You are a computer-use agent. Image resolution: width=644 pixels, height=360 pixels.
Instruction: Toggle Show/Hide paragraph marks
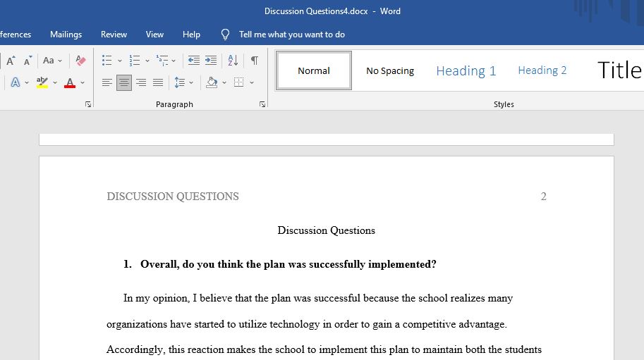coord(255,61)
